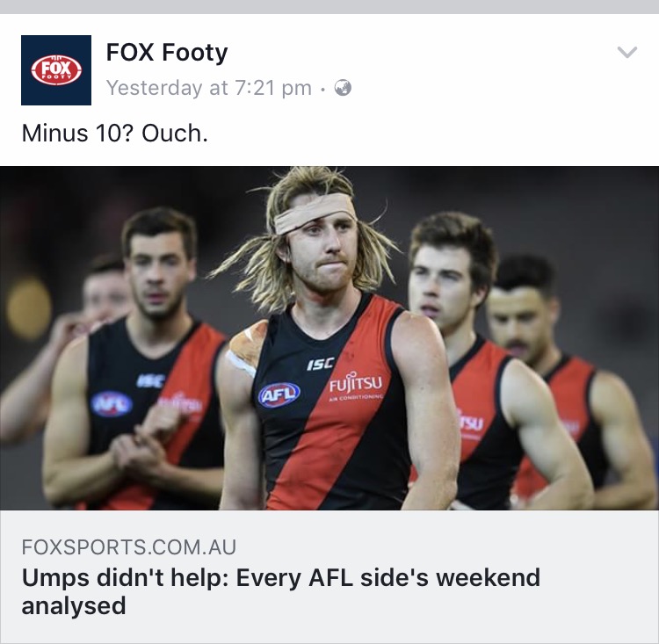Tap the dot separator beside the timestamp
659x644 pixels.
(x=322, y=89)
